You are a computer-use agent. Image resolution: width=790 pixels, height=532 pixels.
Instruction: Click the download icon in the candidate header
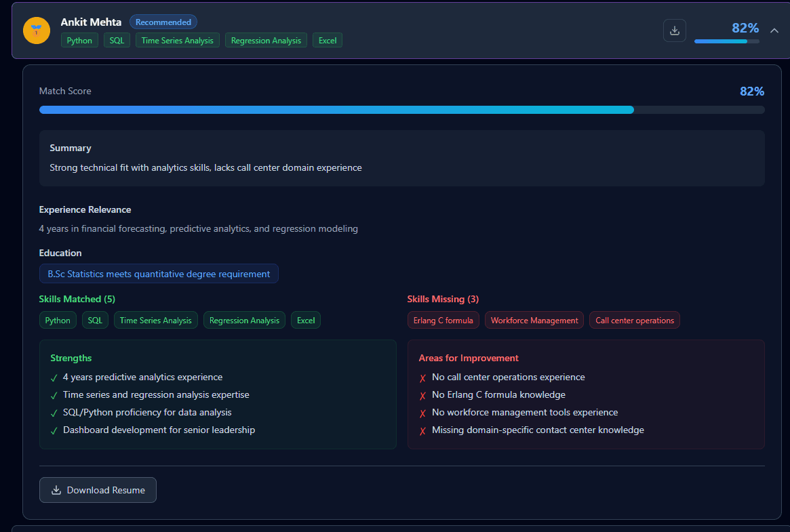pyautogui.click(x=674, y=30)
